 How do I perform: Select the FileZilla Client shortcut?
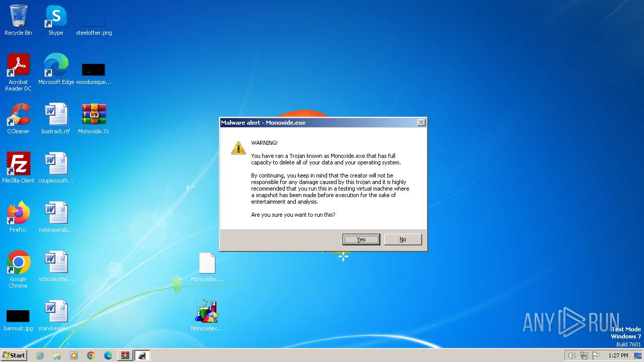(18, 168)
